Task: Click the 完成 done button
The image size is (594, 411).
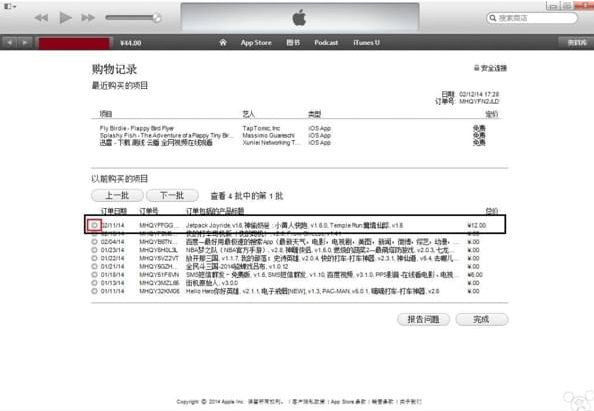Action: click(482, 319)
